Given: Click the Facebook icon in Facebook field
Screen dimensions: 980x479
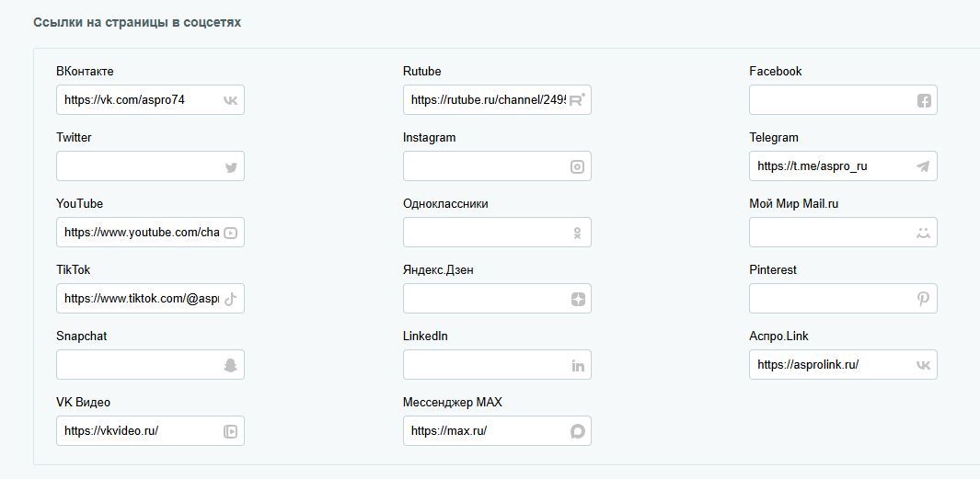Looking at the screenshot, I should pos(924,100).
